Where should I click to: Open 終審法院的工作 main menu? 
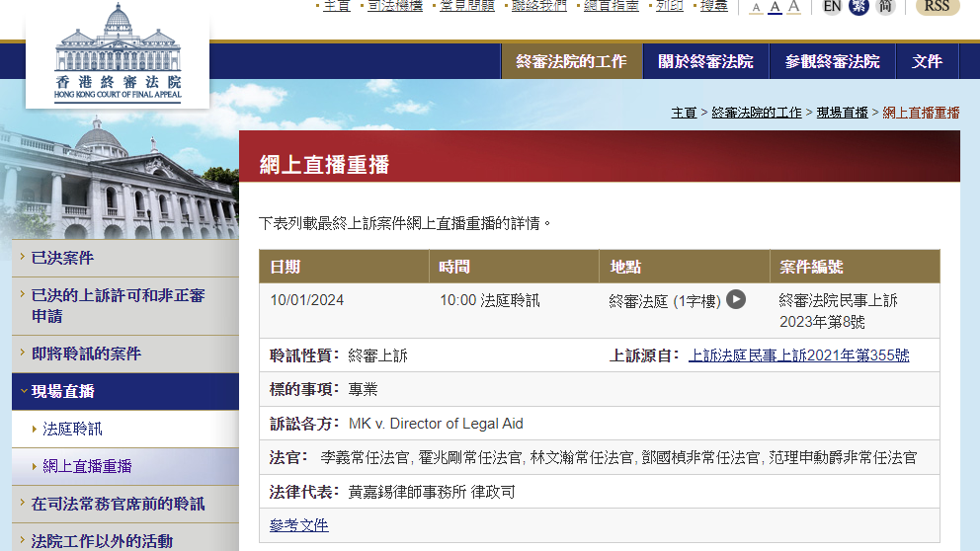[571, 61]
